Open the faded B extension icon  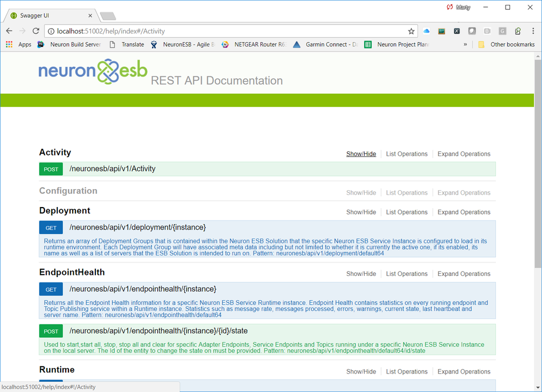(487, 31)
